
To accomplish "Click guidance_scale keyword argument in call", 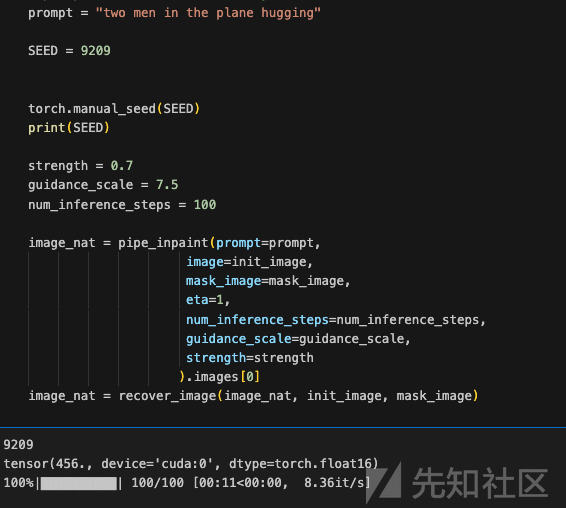I will pos(239,339).
